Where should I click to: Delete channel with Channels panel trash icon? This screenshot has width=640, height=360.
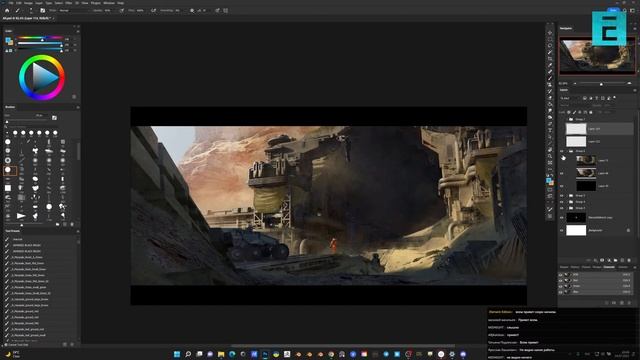click(x=629, y=303)
